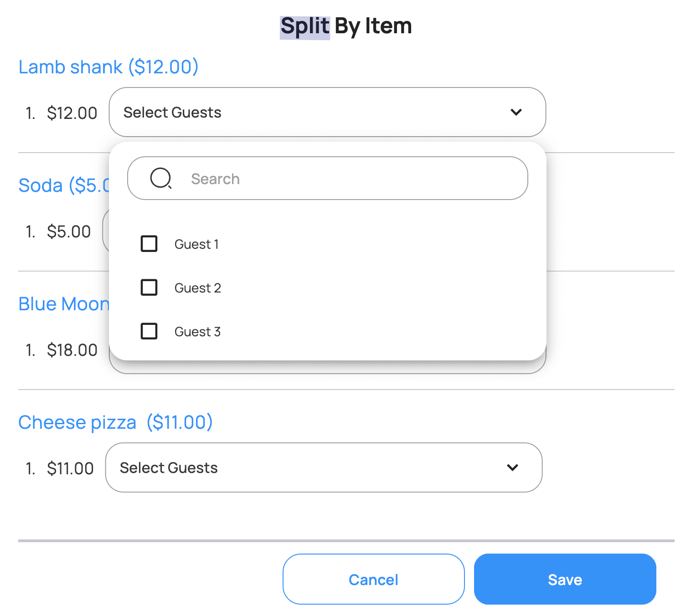Click the Save button

pyautogui.click(x=564, y=579)
